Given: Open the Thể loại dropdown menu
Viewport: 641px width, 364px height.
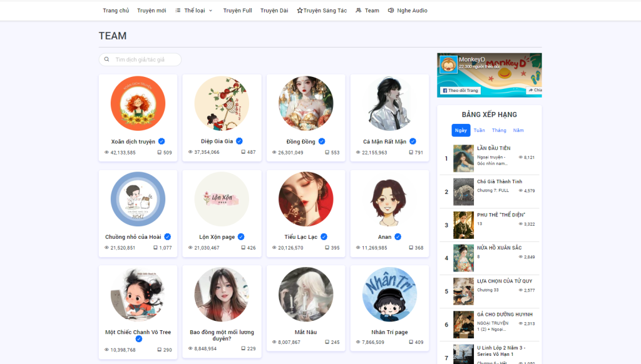Looking at the screenshot, I should [193, 11].
